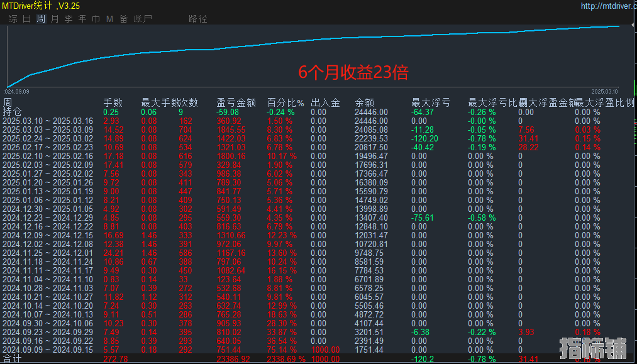Select week 2025.03.10 ~ 2025.03.16
Screen dimensions: 637x364
pos(48,121)
